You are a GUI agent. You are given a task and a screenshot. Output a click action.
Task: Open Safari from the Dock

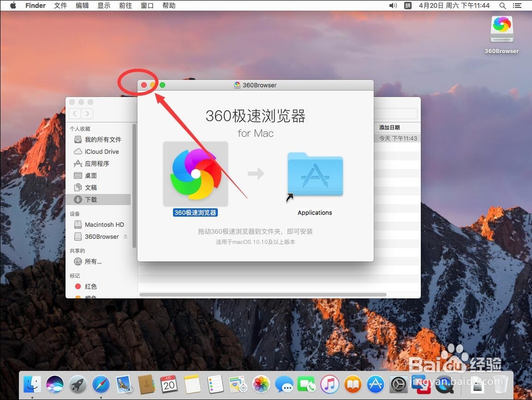click(x=101, y=385)
